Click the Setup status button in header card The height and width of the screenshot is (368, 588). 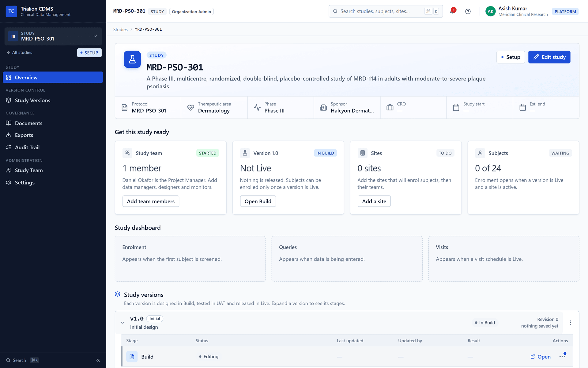[511, 57]
